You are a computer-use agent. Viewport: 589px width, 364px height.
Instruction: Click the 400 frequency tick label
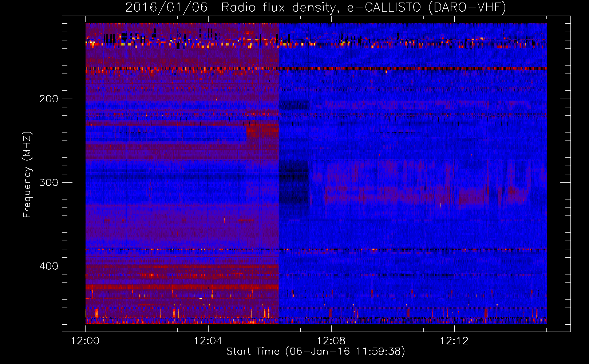pyautogui.click(x=49, y=266)
